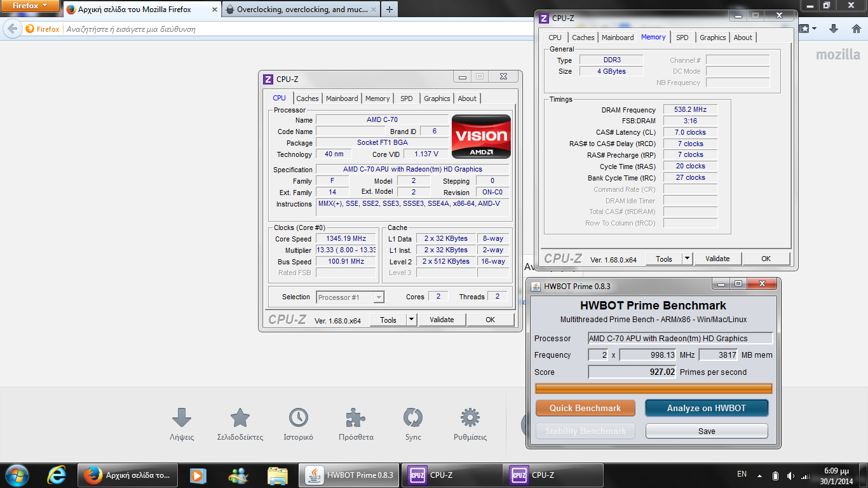868x488 pixels.
Task: Select the CPU tab in Memory-tab CPU-Z window
Action: [555, 37]
